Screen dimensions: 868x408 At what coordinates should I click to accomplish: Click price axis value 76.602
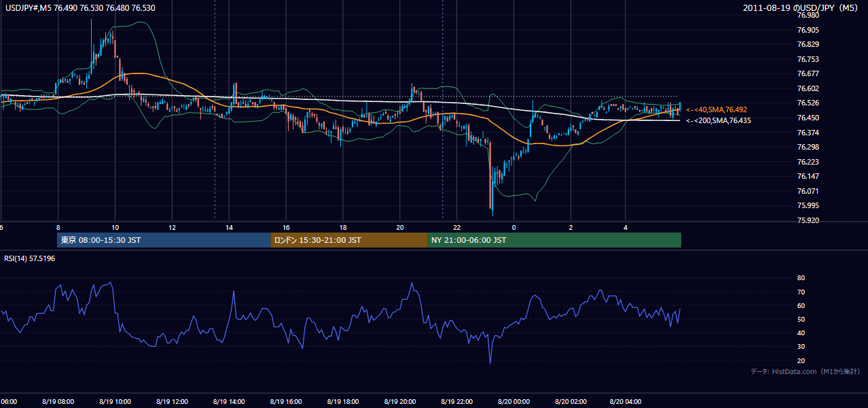808,88
